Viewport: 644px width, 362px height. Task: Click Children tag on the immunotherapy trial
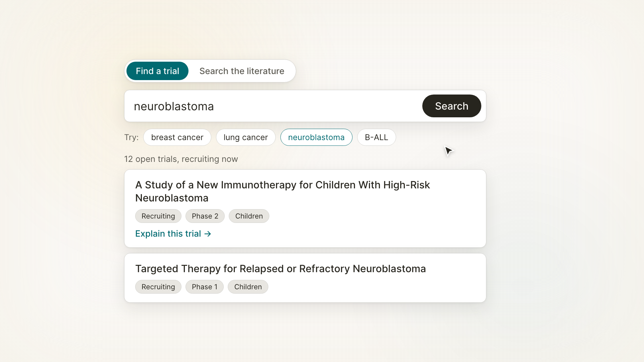pos(249,216)
